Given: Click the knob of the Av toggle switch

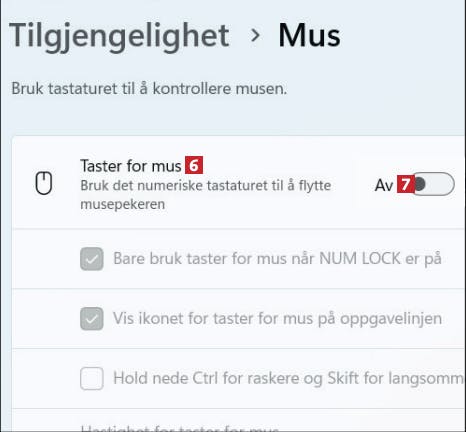Looking at the screenshot, I should pos(420,184).
